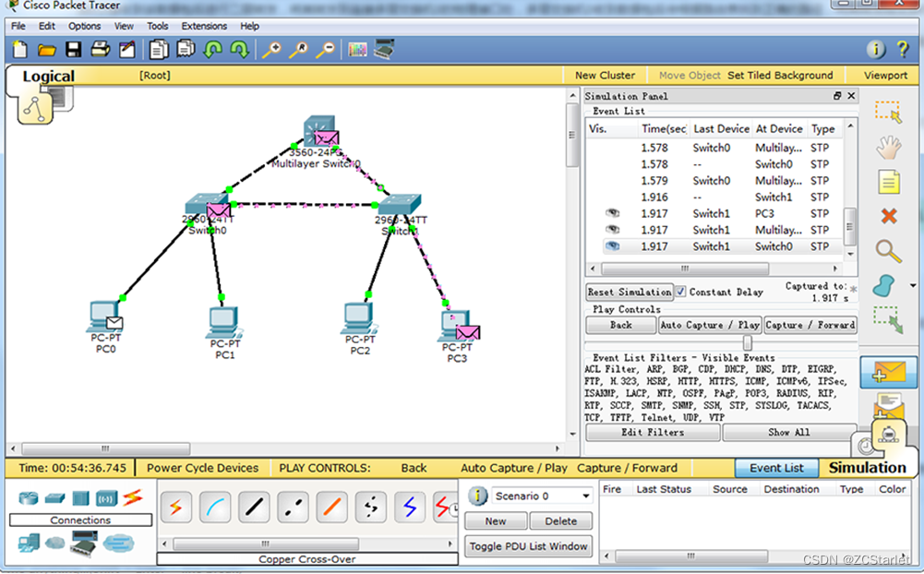Open the Custom Devices Dialog icon
924x574 pixels.
[385, 49]
